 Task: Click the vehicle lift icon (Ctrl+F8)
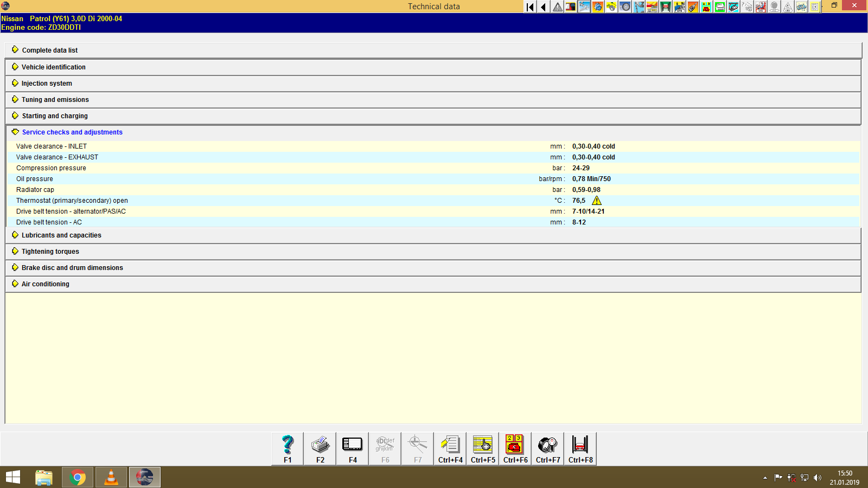tap(580, 448)
